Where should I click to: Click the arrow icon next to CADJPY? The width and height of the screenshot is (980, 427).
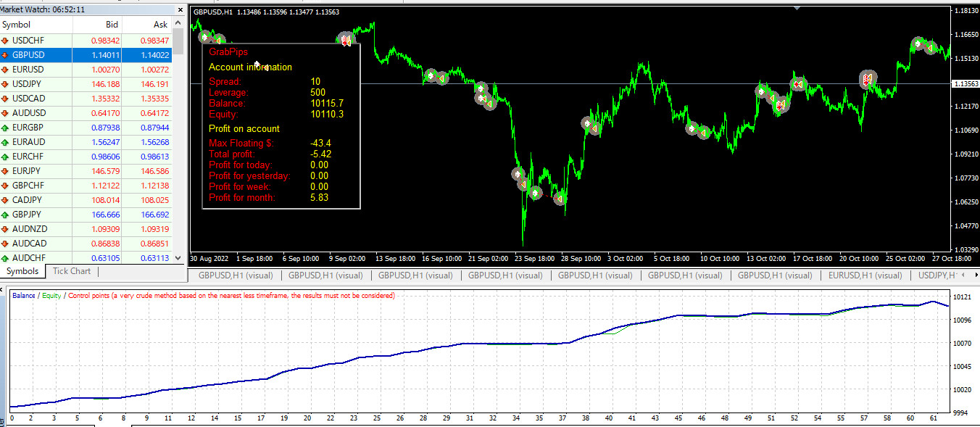click(6, 200)
